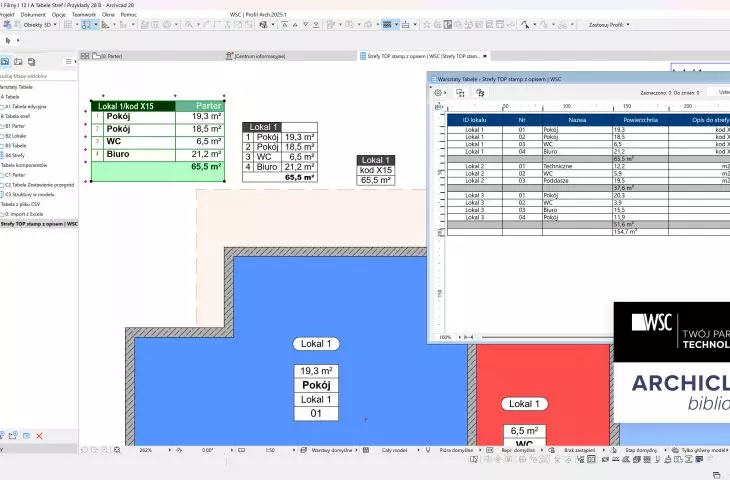Image resolution: width=730 pixels, height=480 pixels.
Task: Click the zoom magnifier icon in status bar
Action: 117,450
